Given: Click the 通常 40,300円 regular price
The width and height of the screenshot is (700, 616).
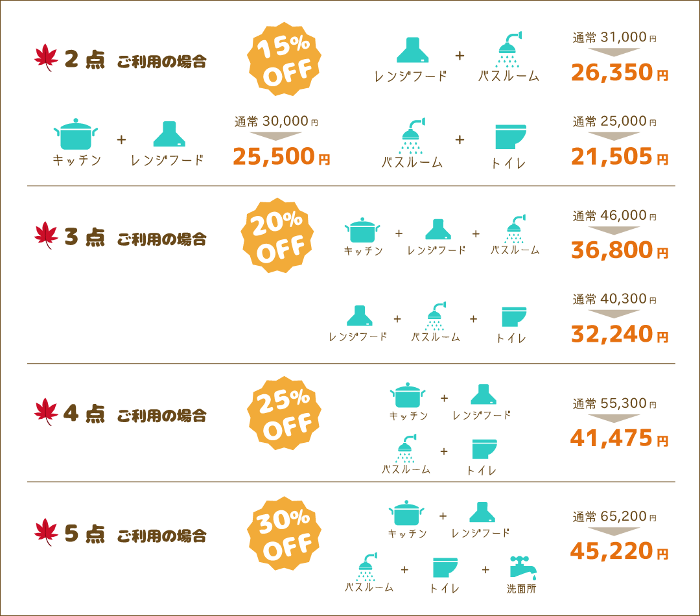Looking at the screenshot, I should (x=614, y=299).
